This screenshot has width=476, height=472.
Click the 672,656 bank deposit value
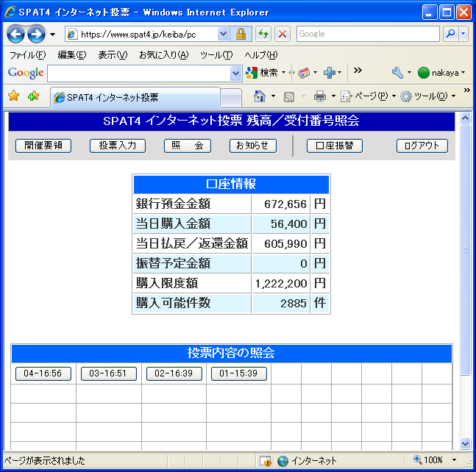coord(285,204)
